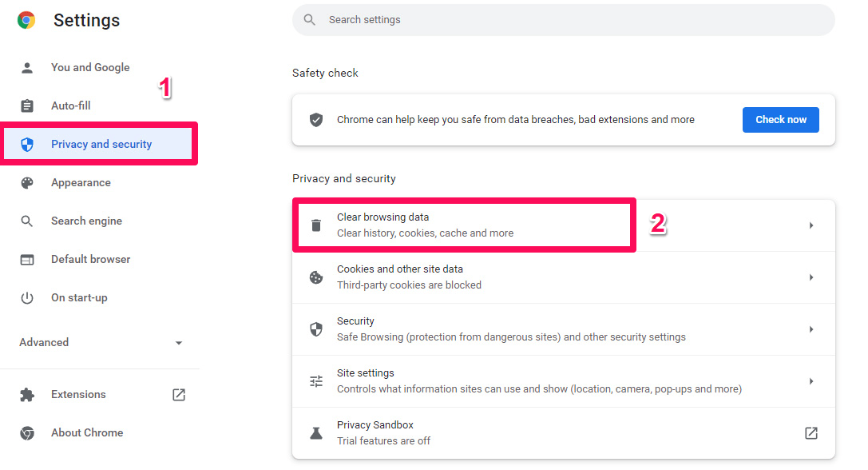
Task: Click the Auto-fill keyboard icon
Action: click(27, 106)
